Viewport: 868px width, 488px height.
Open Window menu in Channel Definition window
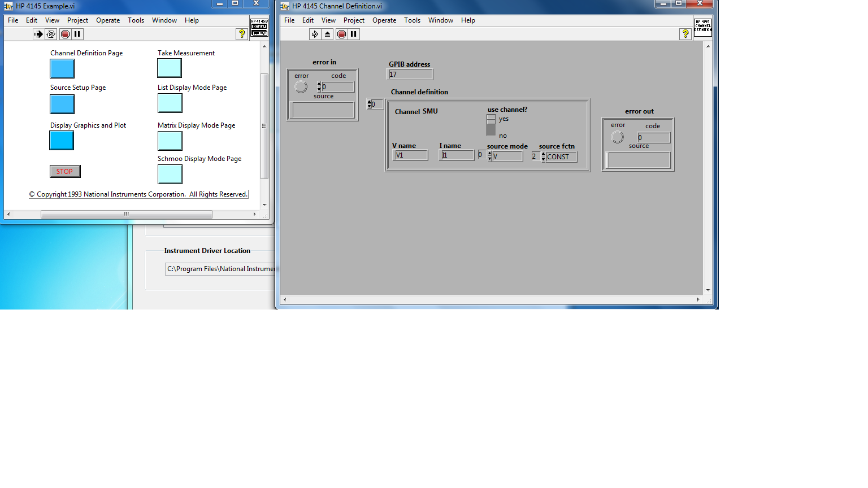point(441,20)
